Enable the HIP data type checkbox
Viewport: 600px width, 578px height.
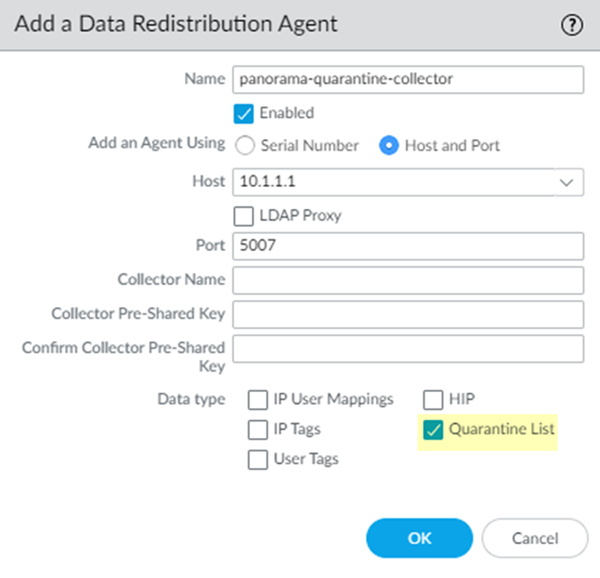tap(433, 399)
